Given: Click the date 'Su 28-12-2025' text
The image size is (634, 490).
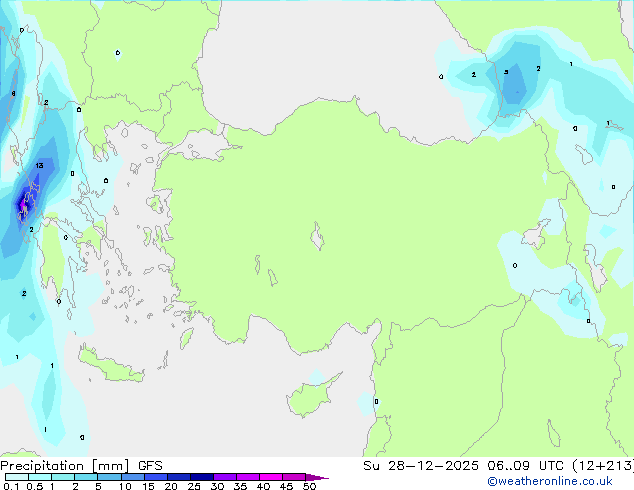Looking at the screenshot, I should coord(421,466).
